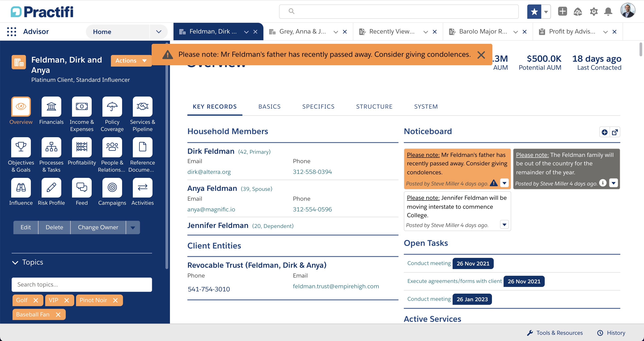The height and width of the screenshot is (341, 644).
Task: Open Revocable Trust entity link
Action: 257,265
